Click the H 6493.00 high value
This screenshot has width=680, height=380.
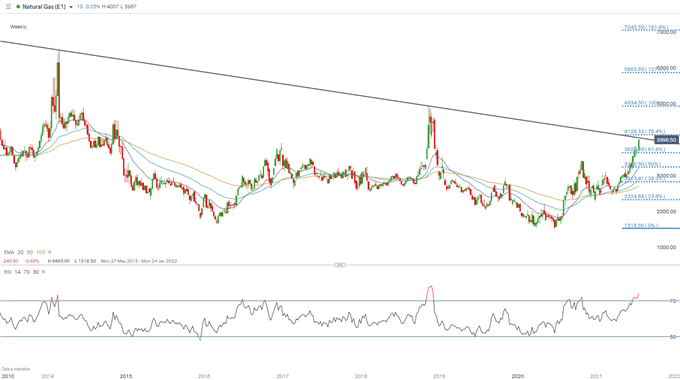59,261
